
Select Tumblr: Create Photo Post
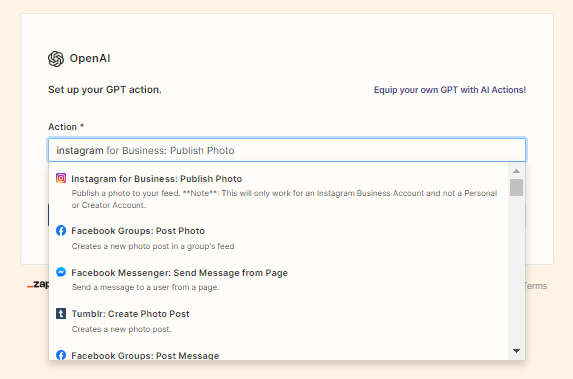coord(278,321)
